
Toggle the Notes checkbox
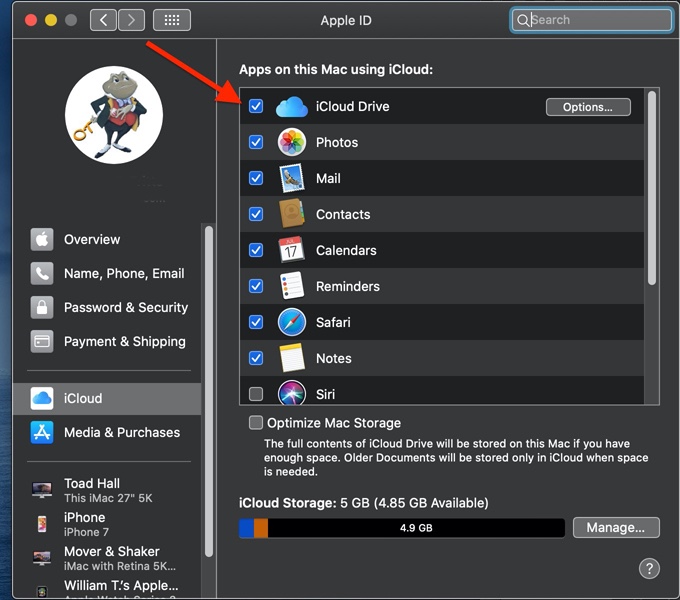coord(256,358)
